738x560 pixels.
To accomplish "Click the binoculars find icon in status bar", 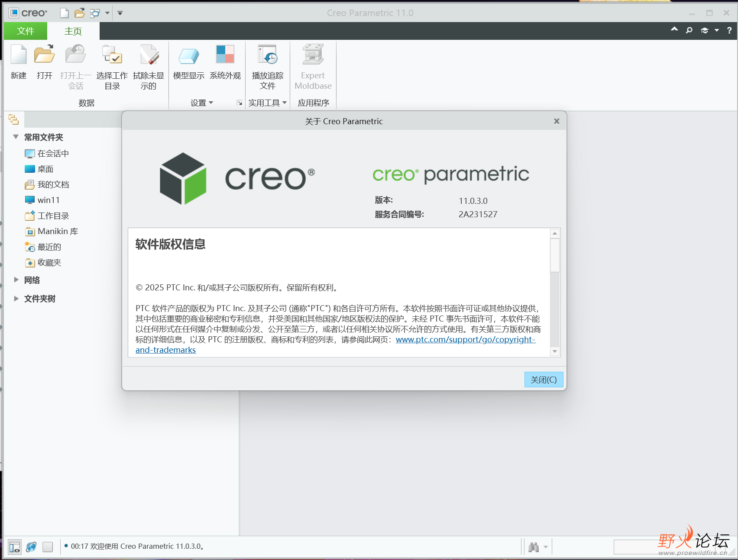I will pos(534,547).
